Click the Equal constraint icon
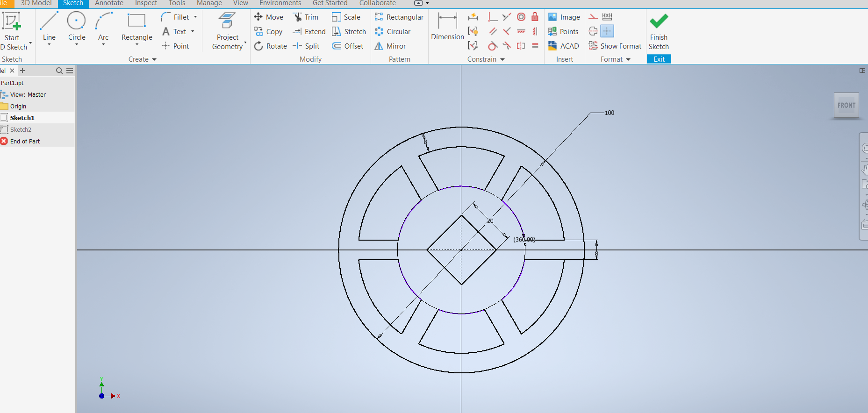Image resolution: width=868 pixels, height=413 pixels. click(535, 46)
